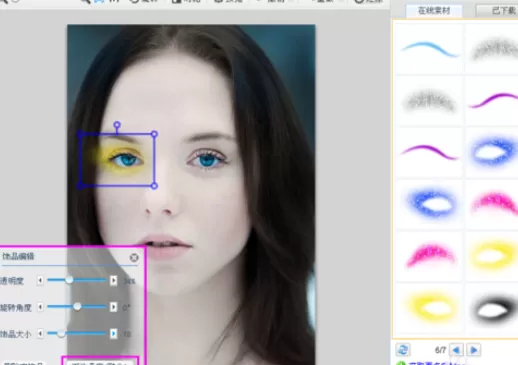The width and height of the screenshot is (518, 365).
Task: Pick yellow ring eyeshadow beside black ring
Action: (429, 308)
